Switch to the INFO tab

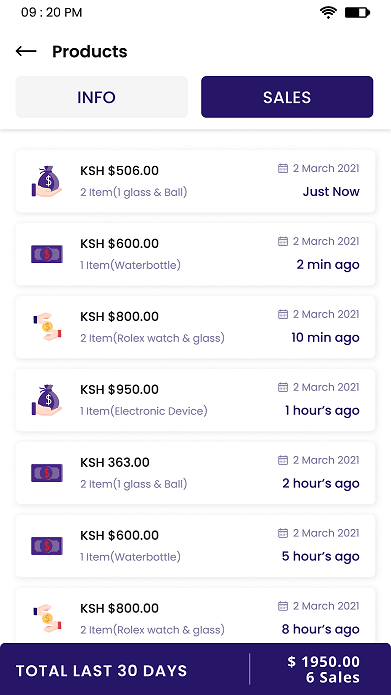pyautogui.click(x=102, y=97)
